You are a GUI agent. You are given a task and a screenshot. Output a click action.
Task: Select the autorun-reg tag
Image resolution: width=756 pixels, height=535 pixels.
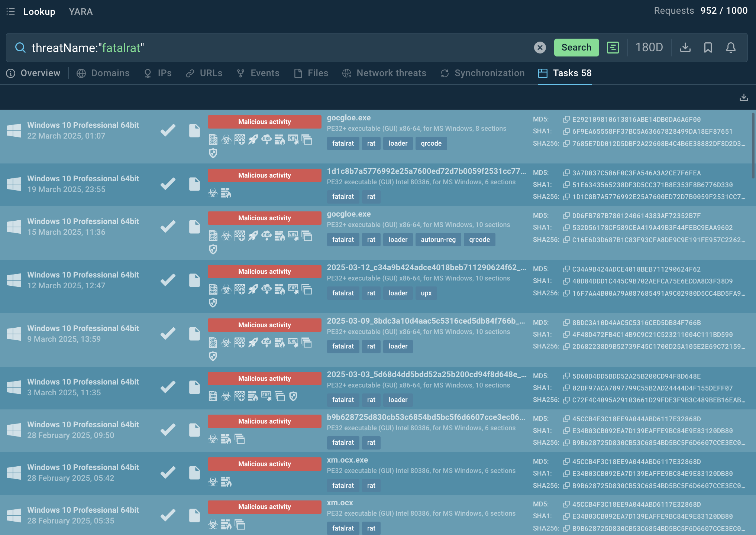tap(438, 240)
